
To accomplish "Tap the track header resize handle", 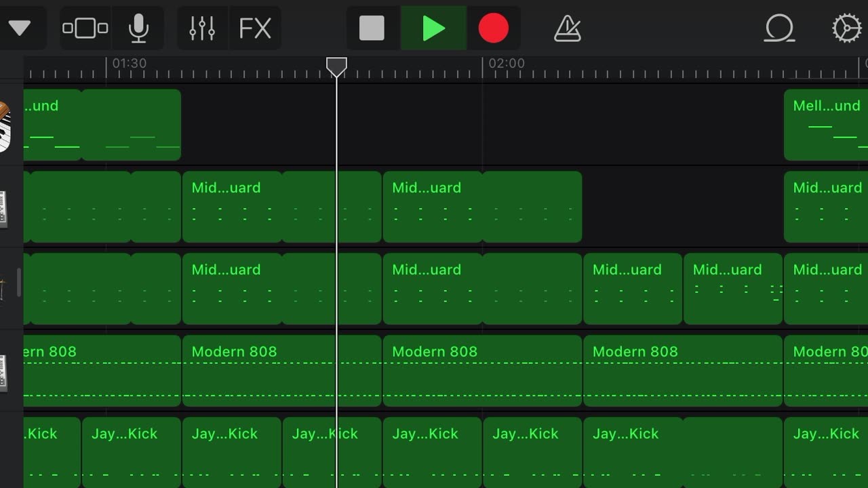I will pyautogui.click(x=19, y=283).
